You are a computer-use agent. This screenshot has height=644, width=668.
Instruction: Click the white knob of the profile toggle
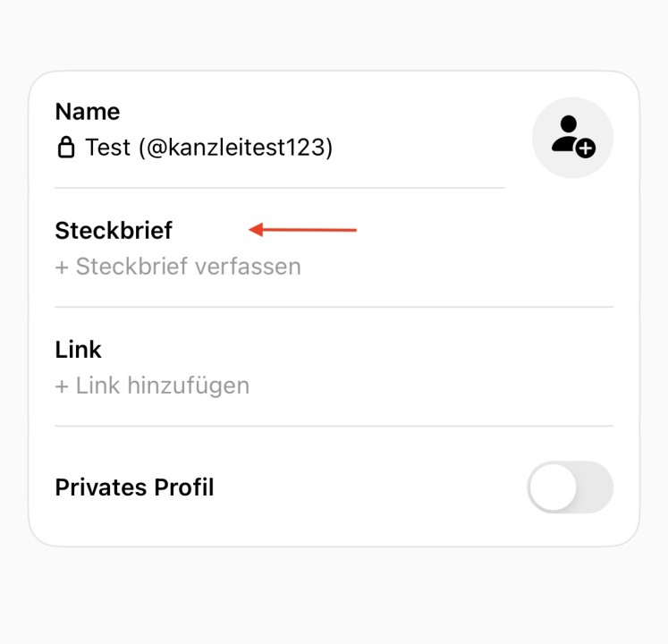pos(552,487)
